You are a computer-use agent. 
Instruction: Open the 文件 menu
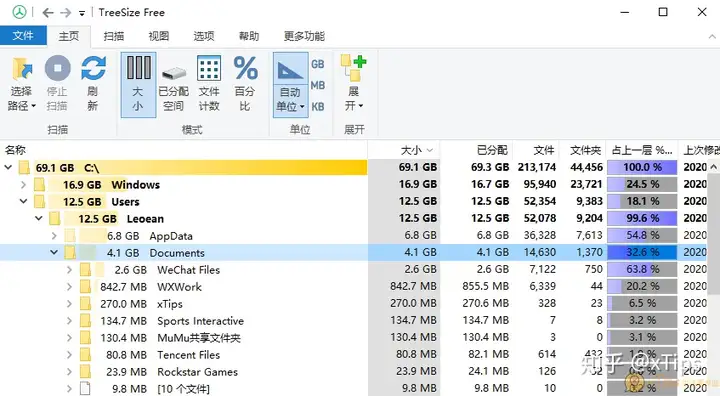(x=23, y=35)
